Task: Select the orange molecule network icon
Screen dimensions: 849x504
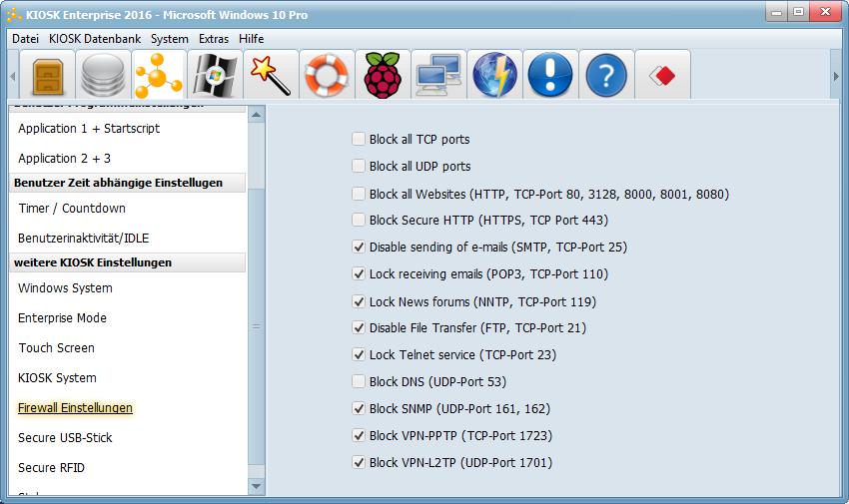Action: [x=159, y=75]
